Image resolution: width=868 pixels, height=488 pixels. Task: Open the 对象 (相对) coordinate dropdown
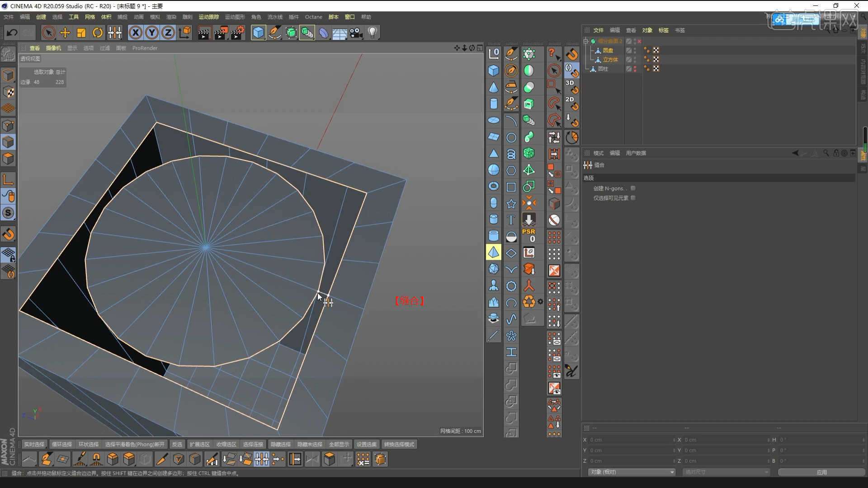pyautogui.click(x=632, y=472)
